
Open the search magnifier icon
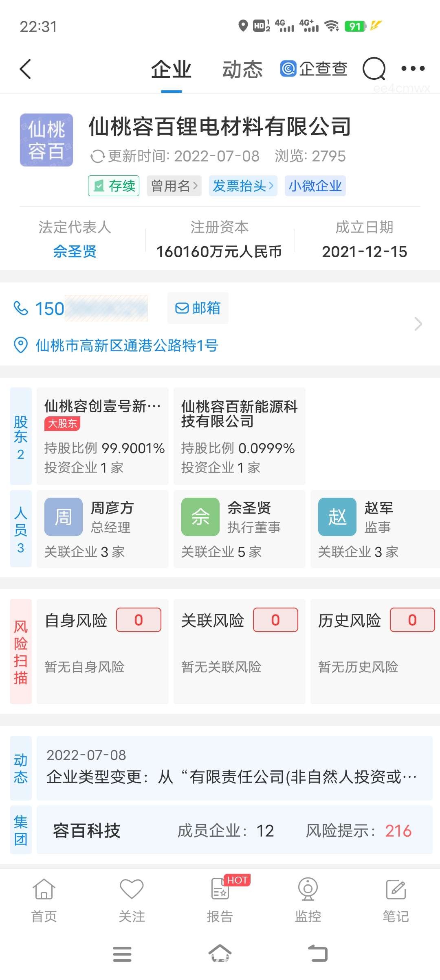374,69
